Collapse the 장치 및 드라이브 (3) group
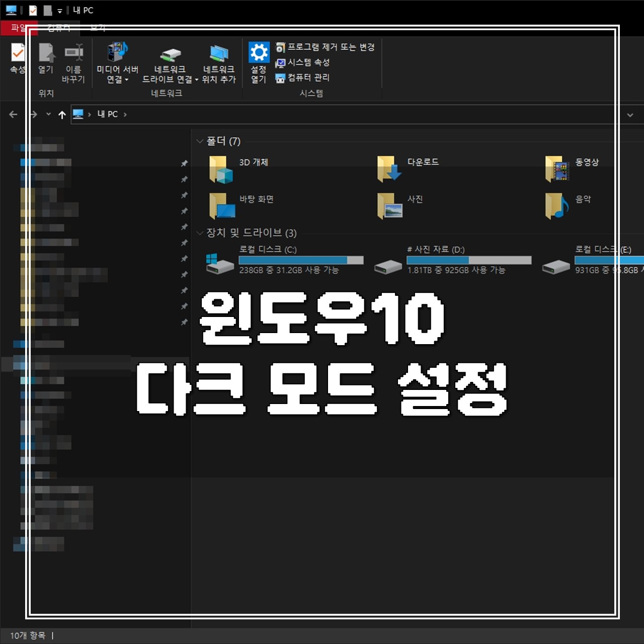This screenshot has height=644, width=644. pos(200,233)
